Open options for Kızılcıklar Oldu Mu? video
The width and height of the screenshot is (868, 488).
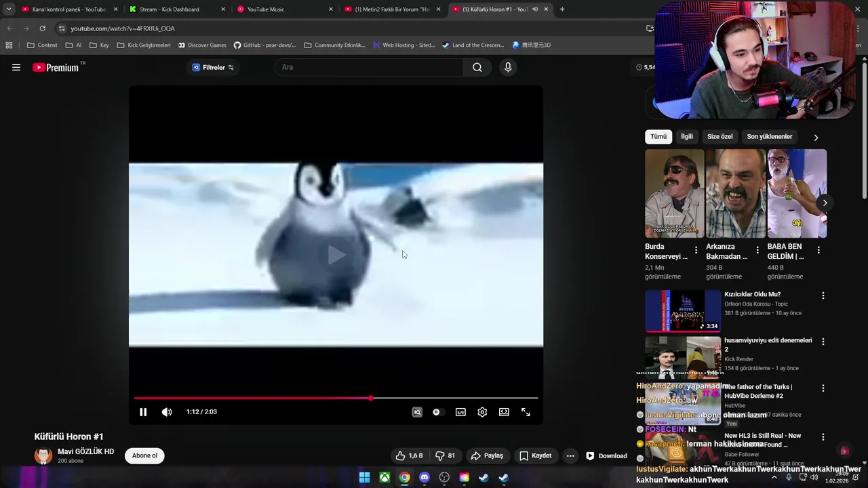click(x=823, y=296)
